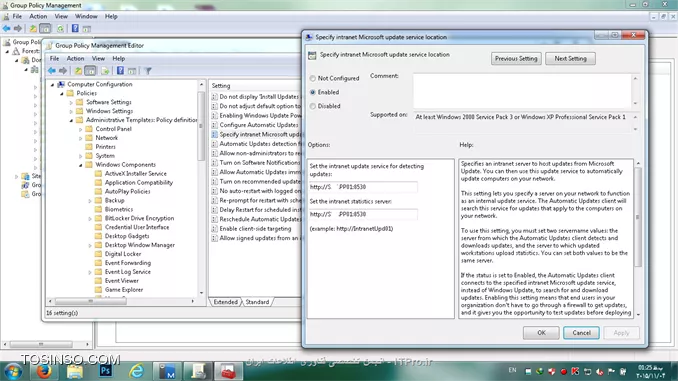Image resolution: width=678 pixels, height=381 pixels.
Task: Select the Game Explorer tree folder
Action: [124, 290]
